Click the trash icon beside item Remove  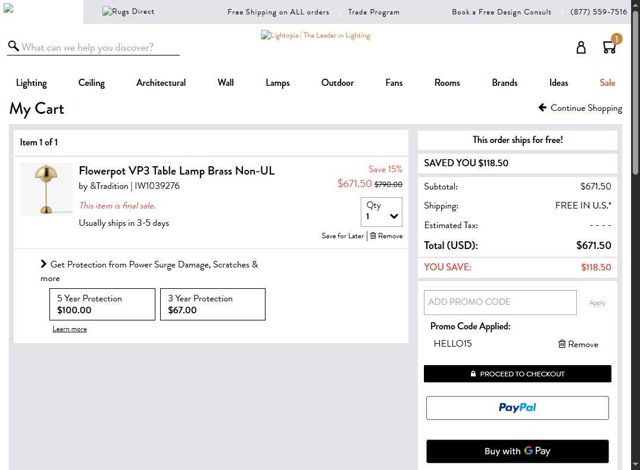point(373,236)
